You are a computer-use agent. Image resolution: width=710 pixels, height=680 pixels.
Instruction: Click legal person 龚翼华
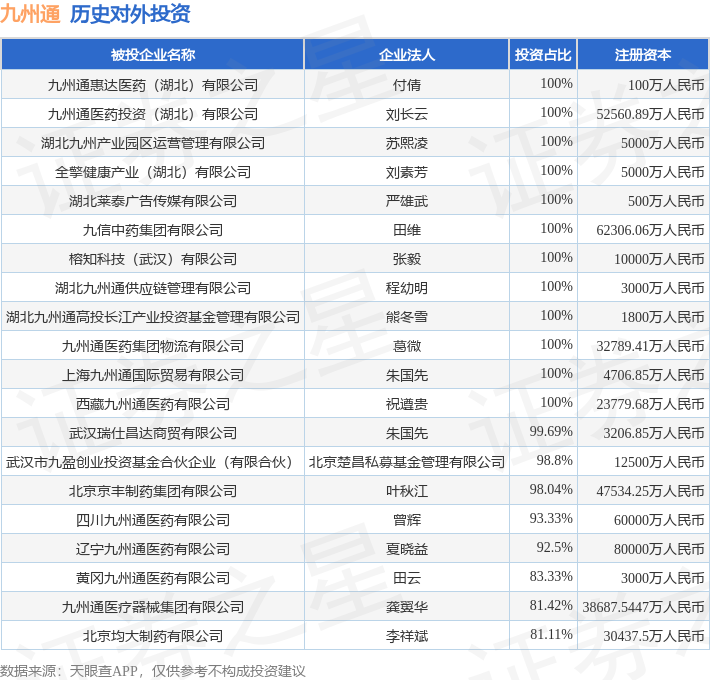pos(407,606)
